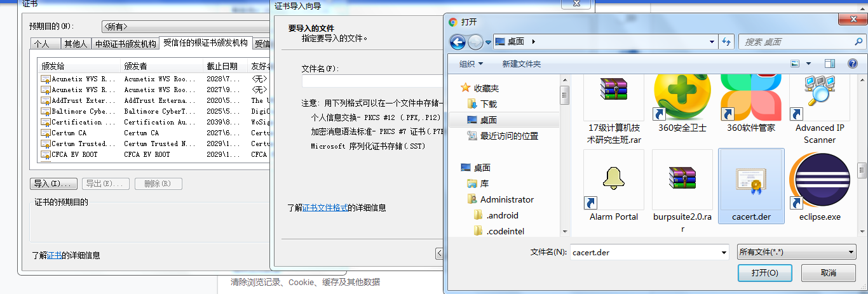Toggle the preview pane icon

829,63
